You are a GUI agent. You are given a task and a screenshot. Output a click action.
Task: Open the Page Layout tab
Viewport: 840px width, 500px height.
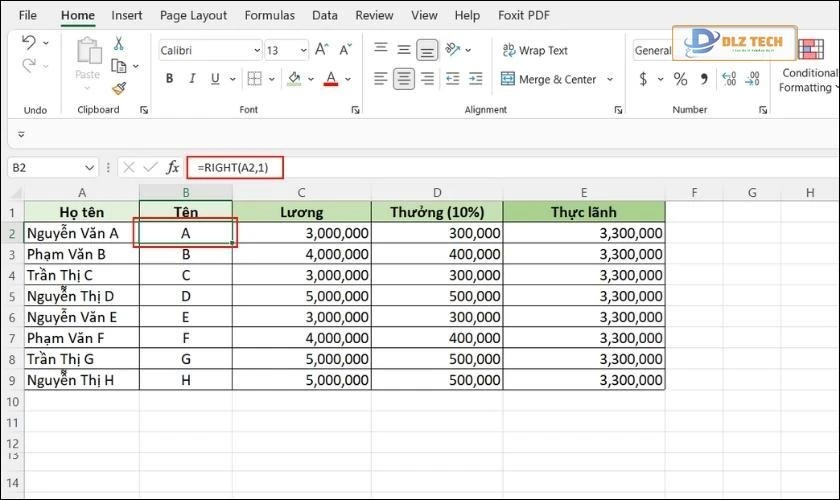(x=193, y=15)
